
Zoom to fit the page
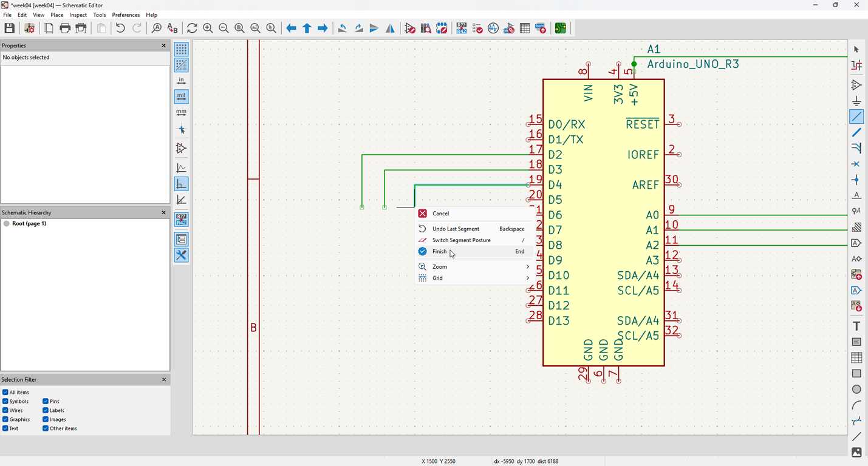tap(239, 28)
